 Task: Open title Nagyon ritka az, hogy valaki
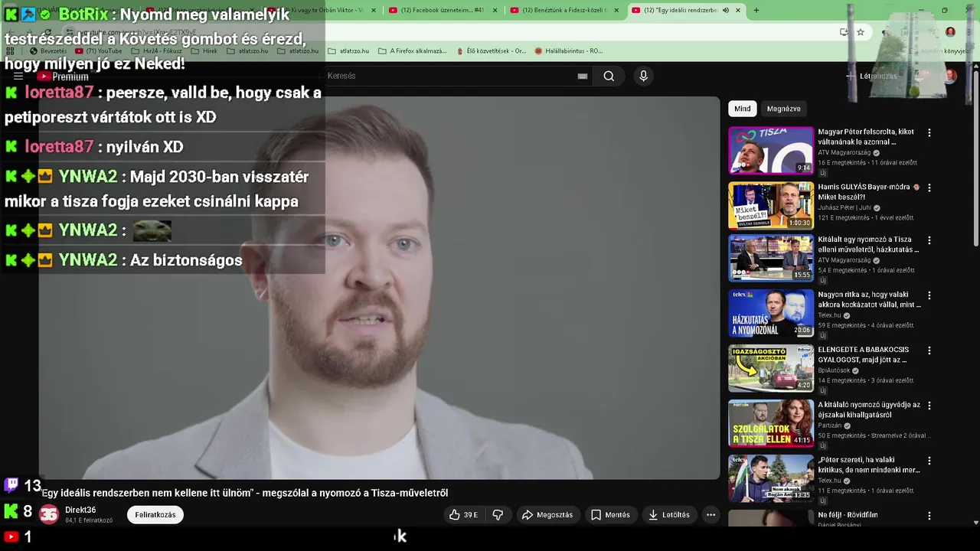869,299
